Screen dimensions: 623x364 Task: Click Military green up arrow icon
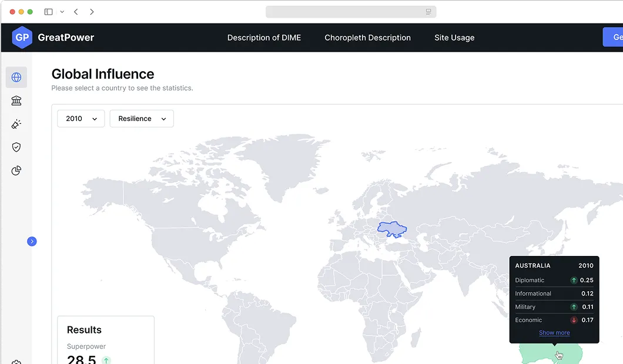tap(574, 307)
